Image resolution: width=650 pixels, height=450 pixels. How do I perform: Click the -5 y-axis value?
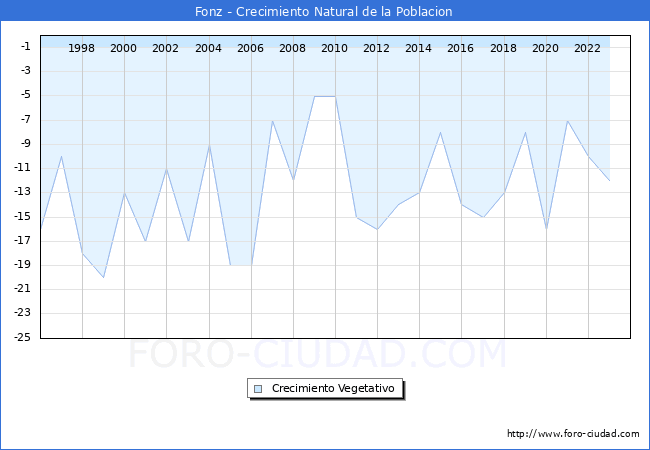point(26,95)
